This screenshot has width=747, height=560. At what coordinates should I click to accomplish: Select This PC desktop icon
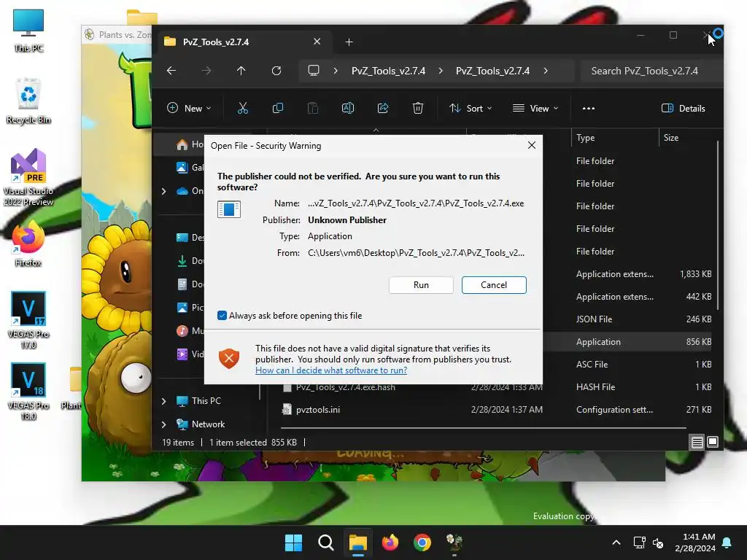tap(28, 31)
